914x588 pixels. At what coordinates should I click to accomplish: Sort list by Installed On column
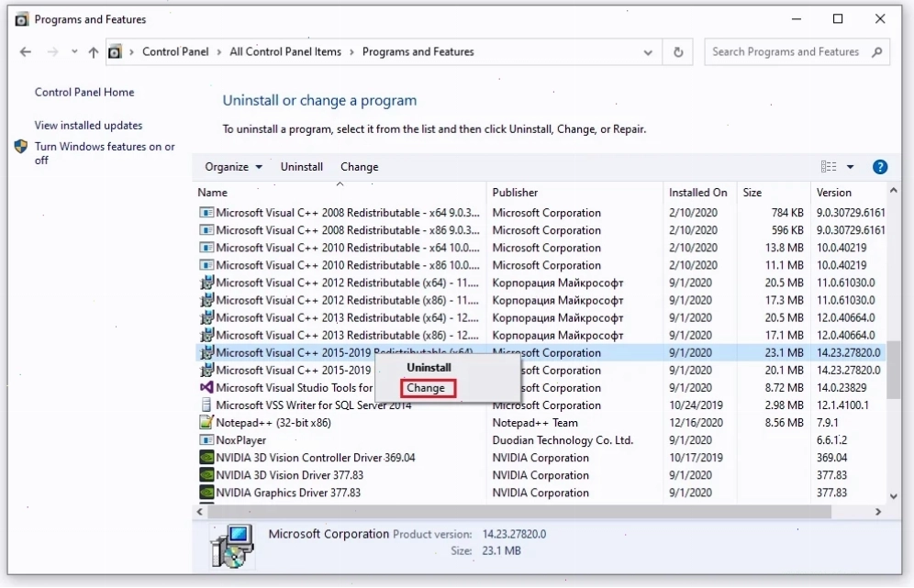(x=697, y=193)
